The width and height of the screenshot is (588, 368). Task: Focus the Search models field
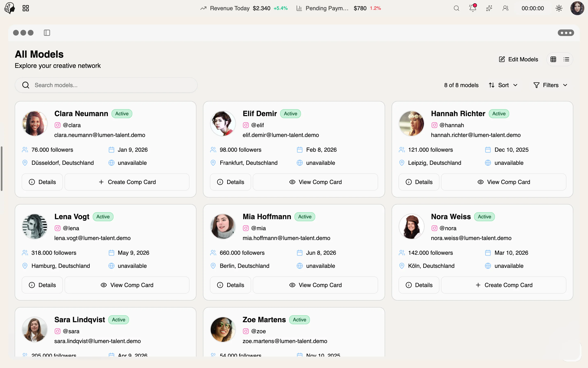tap(106, 85)
